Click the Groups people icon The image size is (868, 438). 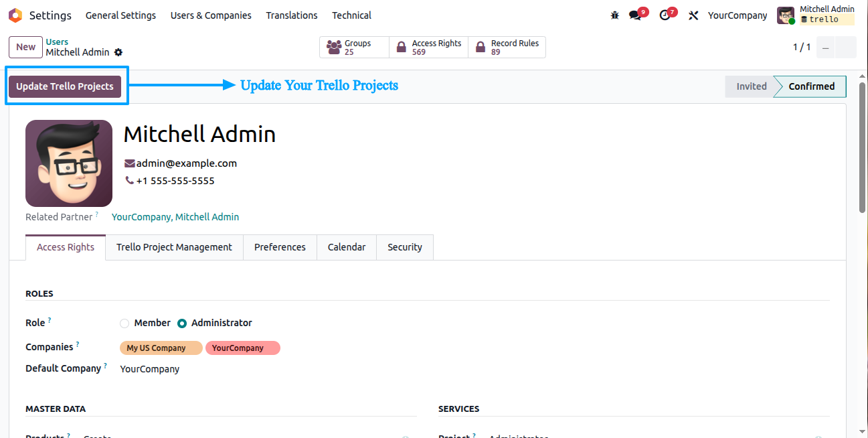334,48
